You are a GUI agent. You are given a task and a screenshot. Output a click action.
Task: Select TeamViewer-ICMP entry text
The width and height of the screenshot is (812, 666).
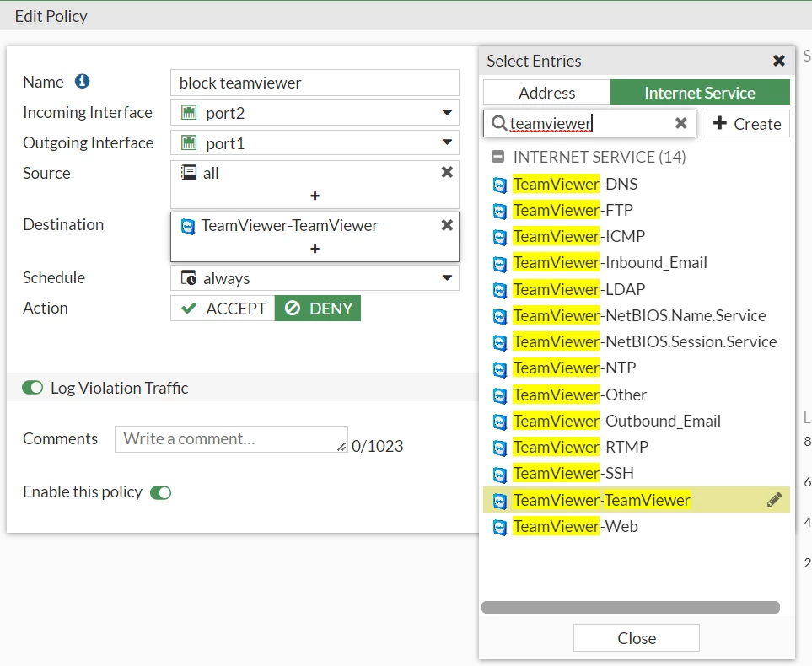[579, 236]
